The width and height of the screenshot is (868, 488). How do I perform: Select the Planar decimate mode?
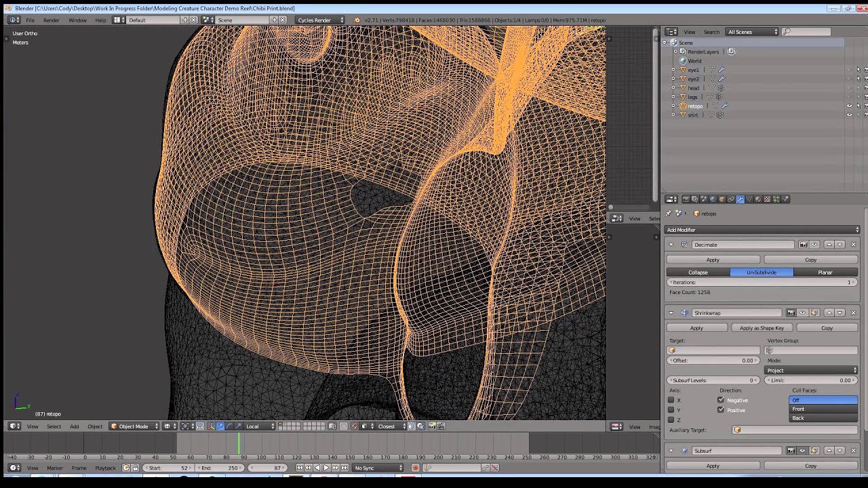pos(825,272)
